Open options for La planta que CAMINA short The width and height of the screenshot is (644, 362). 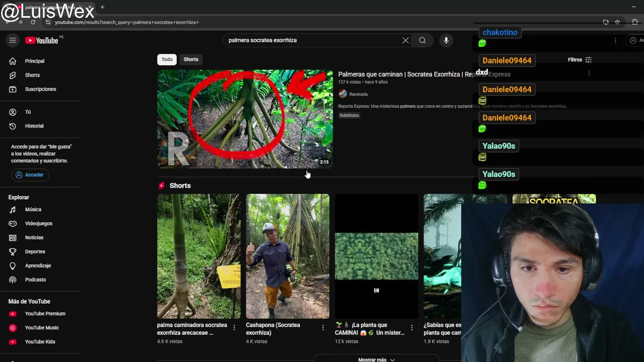coord(412,328)
